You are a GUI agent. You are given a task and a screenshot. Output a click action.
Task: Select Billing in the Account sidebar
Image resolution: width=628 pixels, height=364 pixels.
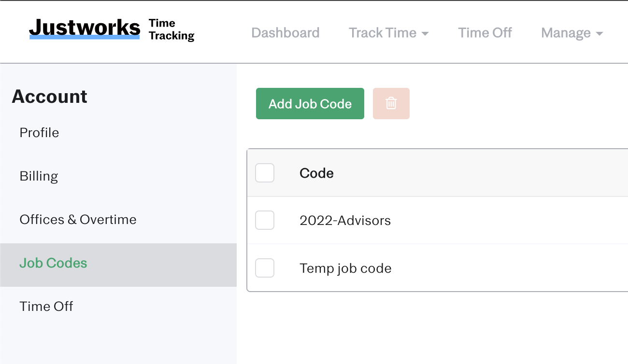coord(39,176)
